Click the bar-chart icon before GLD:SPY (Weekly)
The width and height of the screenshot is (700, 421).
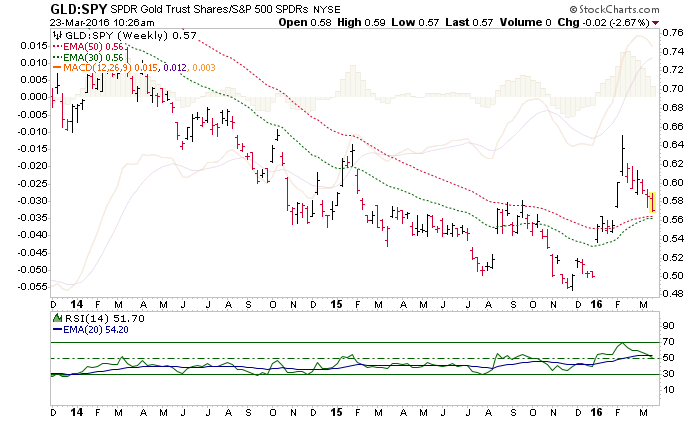coord(57,35)
